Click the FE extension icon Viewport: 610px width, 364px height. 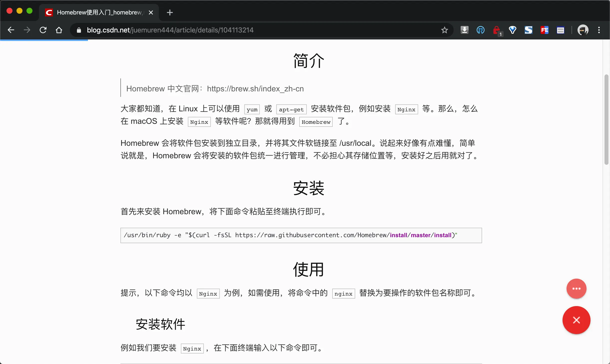click(x=545, y=30)
